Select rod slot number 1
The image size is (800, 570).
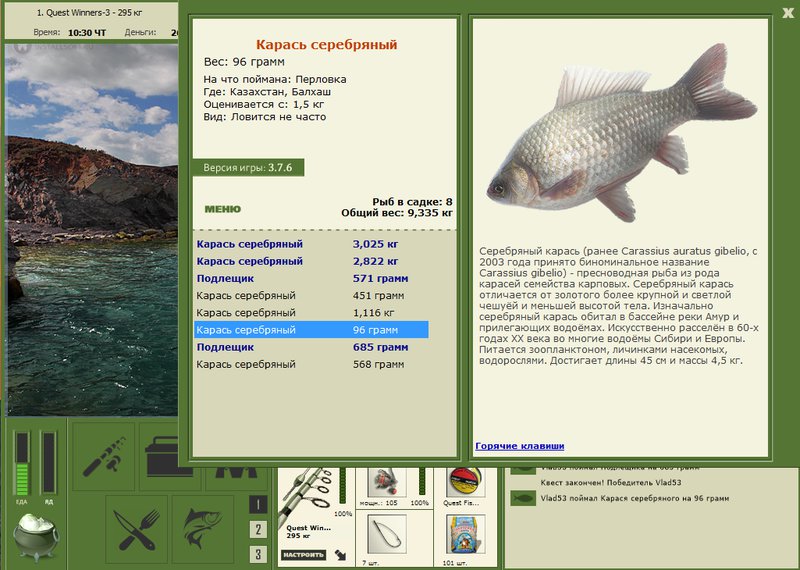[x=258, y=505]
